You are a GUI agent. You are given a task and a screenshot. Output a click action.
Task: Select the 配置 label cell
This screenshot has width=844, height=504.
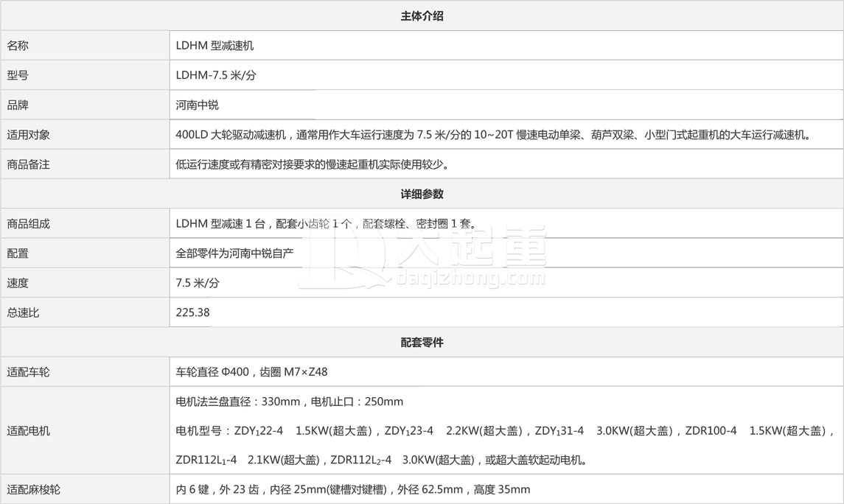pyautogui.click(x=85, y=253)
